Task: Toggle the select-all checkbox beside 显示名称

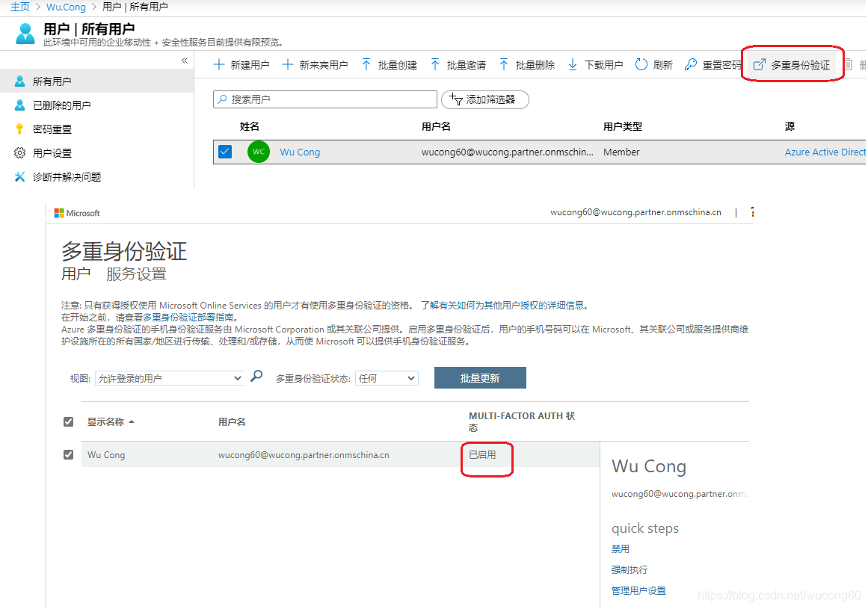Action: click(x=68, y=421)
